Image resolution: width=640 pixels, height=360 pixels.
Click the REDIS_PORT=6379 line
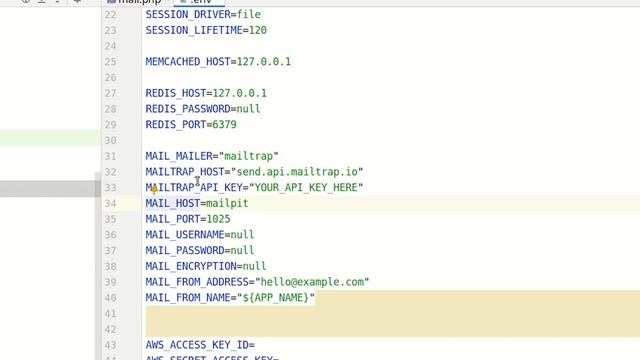[191, 124]
